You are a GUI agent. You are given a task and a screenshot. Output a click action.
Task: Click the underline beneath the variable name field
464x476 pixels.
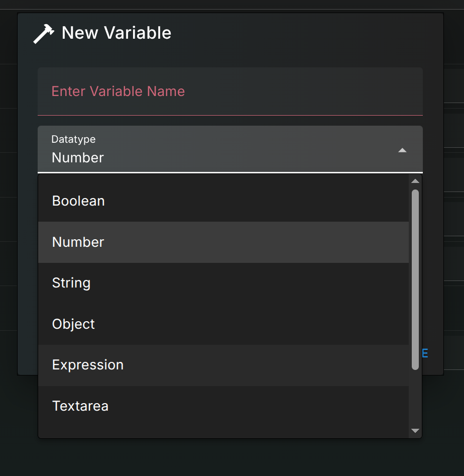229,115
